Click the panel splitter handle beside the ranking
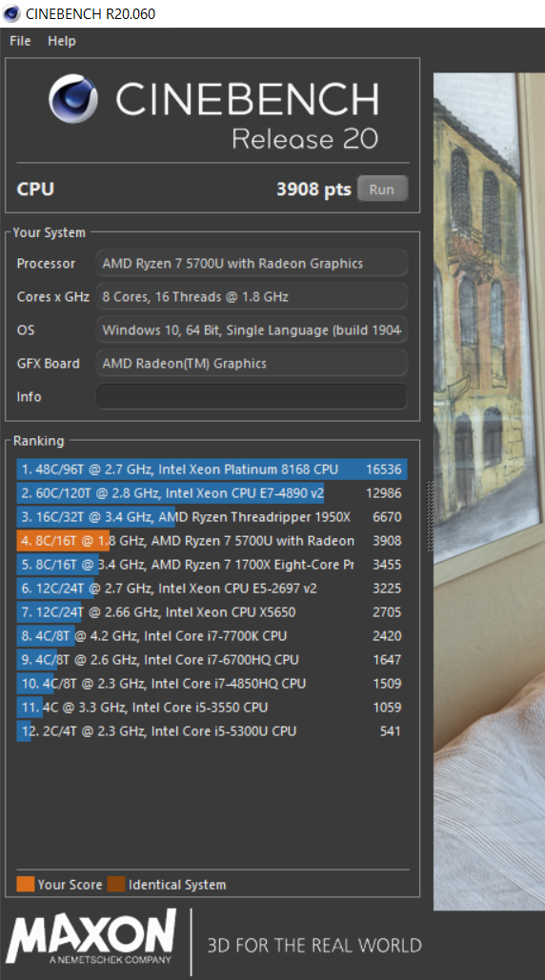 click(x=430, y=515)
